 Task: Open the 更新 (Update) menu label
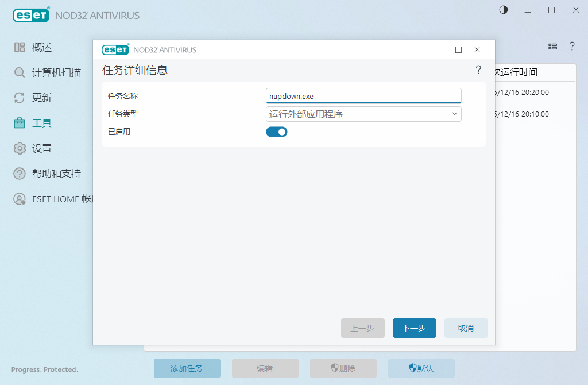coord(42,98)
